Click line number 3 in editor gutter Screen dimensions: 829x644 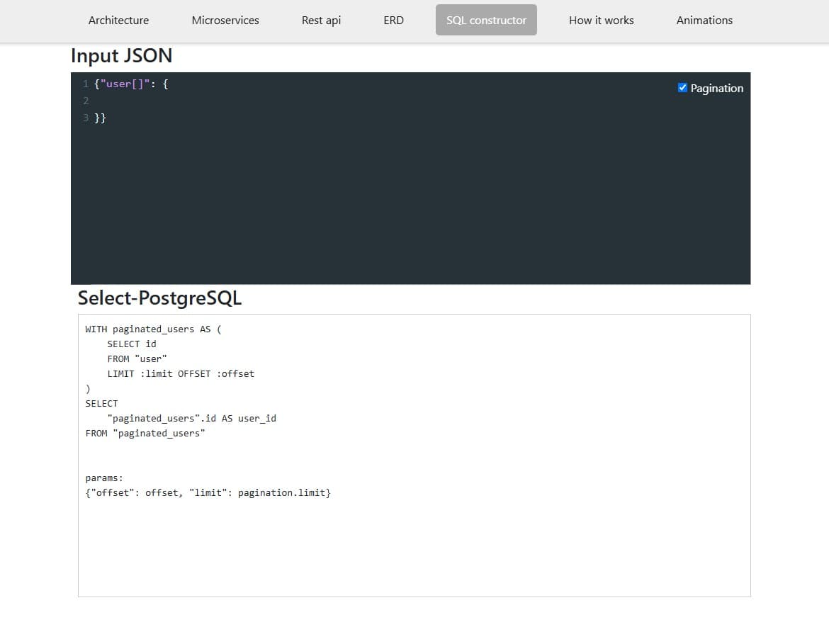pos(85,118)
